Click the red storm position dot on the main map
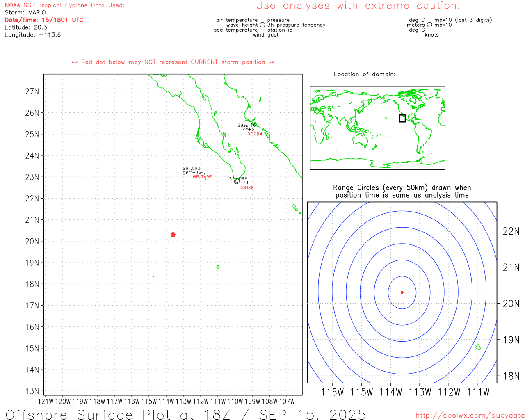Screen dimensions: 525x420 173,235
